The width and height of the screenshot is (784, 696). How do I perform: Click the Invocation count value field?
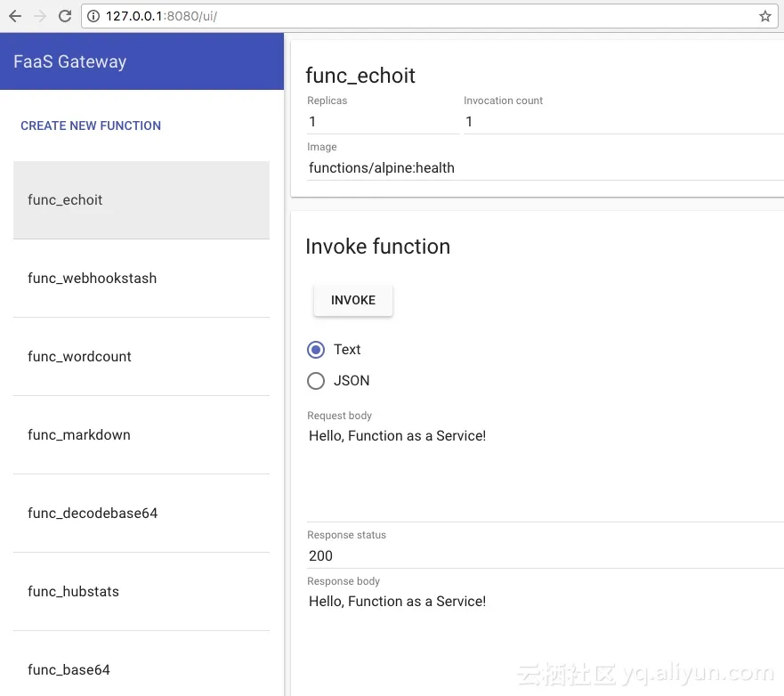pyautogui.click(x=623, y=122)
